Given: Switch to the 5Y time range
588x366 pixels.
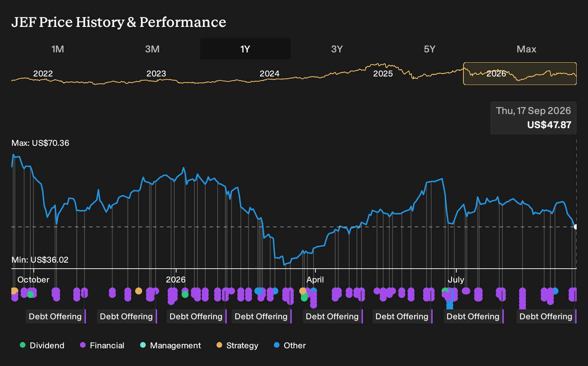Looking at the screenshot, I should 430,49.
